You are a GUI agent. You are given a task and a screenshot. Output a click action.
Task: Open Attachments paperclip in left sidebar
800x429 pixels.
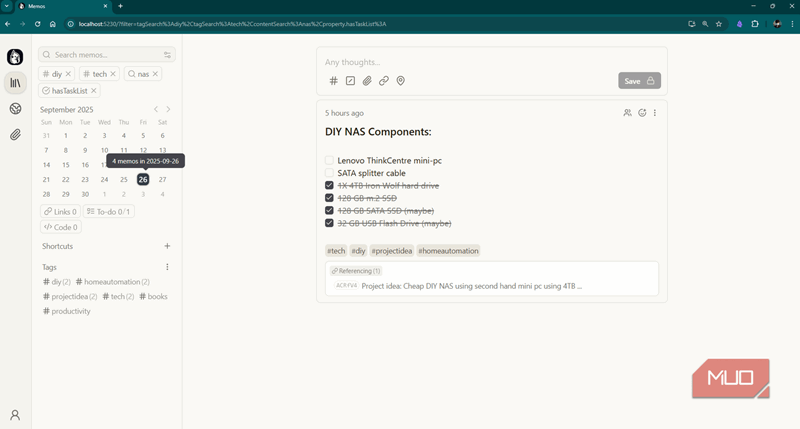pyautogui.click(x=15, y=134)
